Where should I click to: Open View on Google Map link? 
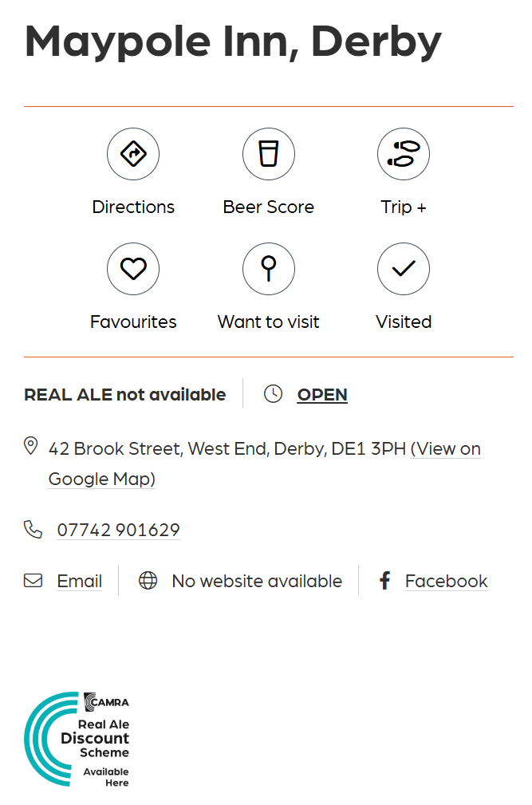click(447, 449)
